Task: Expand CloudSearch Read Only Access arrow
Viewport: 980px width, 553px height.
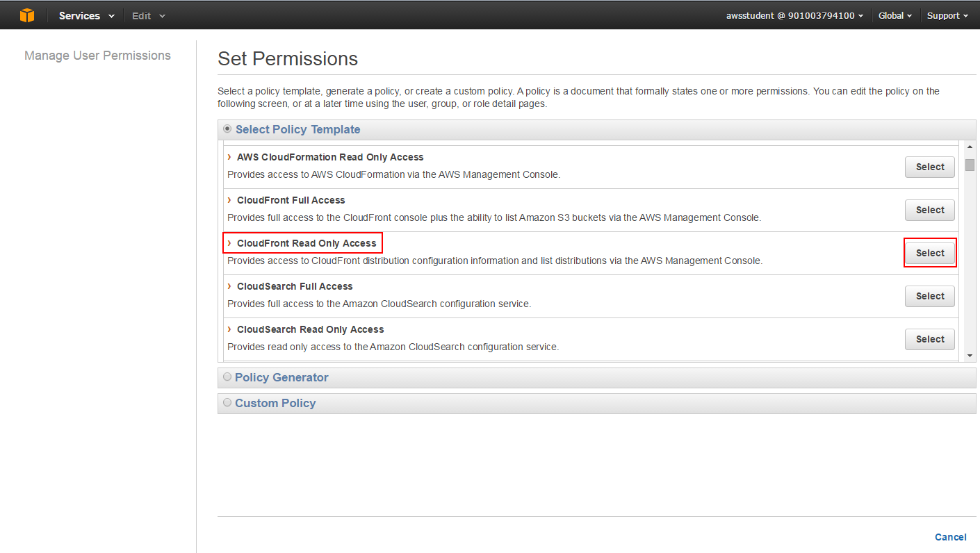Action: click(x=229, y=329)
